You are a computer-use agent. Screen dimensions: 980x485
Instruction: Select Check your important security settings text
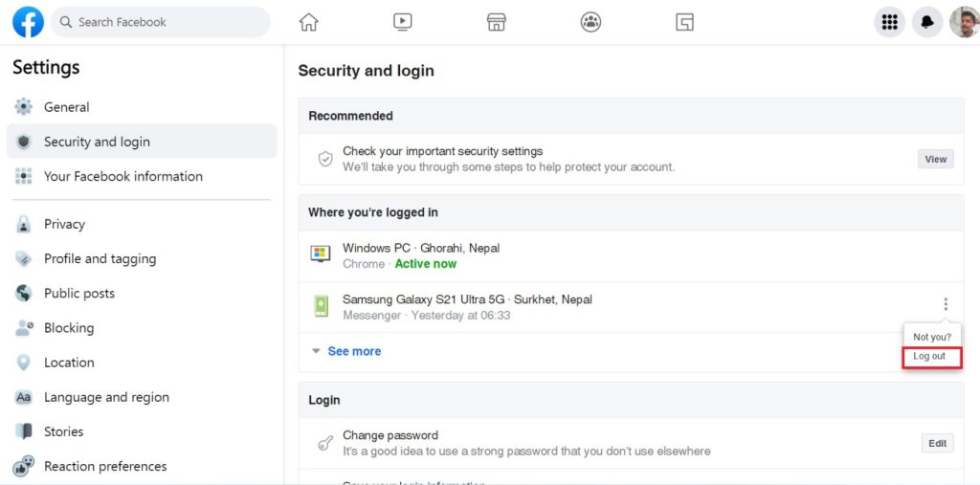pos(442,151)
